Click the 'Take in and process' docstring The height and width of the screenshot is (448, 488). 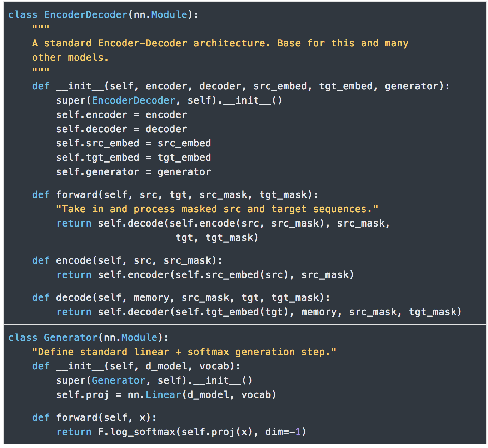tap(217, 209)
